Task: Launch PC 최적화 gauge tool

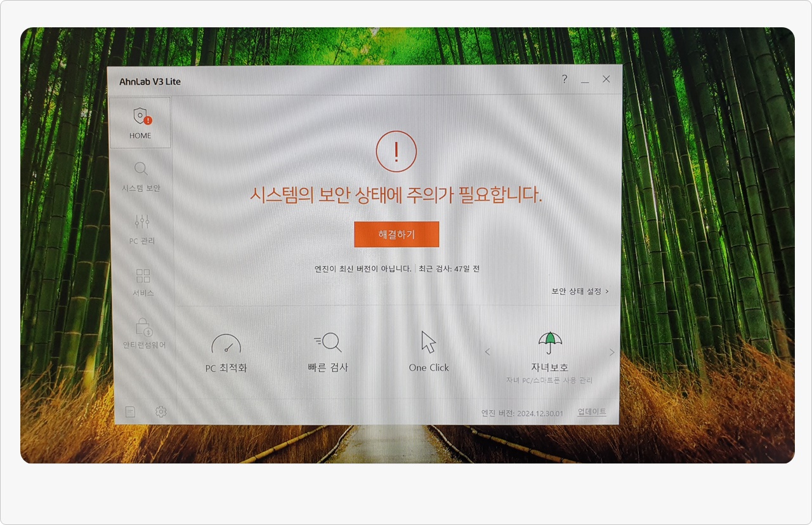Action: (226, 354)
